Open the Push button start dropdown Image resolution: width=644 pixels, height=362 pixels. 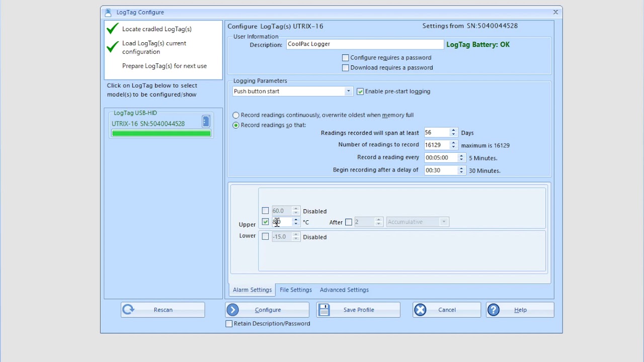(x=348, y=92)
